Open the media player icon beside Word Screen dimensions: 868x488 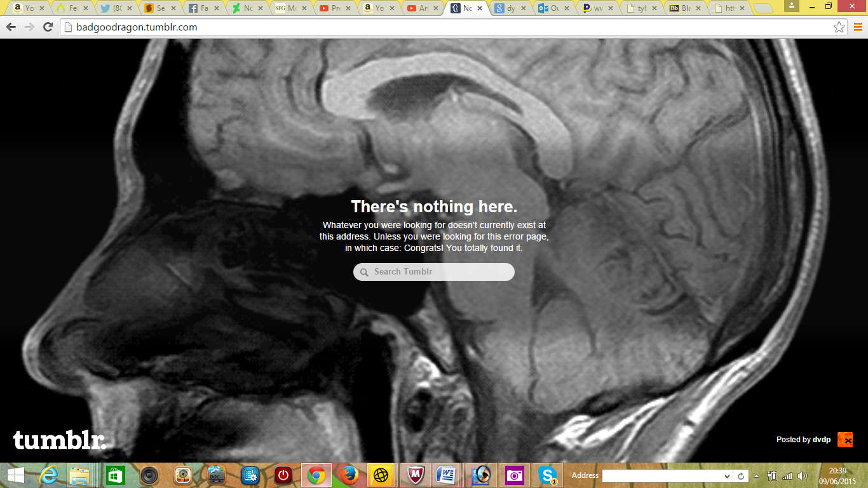click(x=482, y=475)
